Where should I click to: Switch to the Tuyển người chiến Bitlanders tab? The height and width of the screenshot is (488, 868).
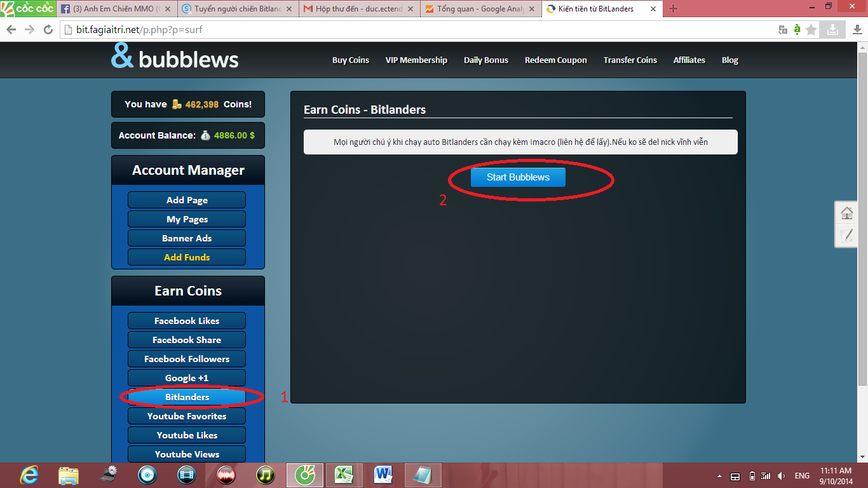(x=237, y=9)
